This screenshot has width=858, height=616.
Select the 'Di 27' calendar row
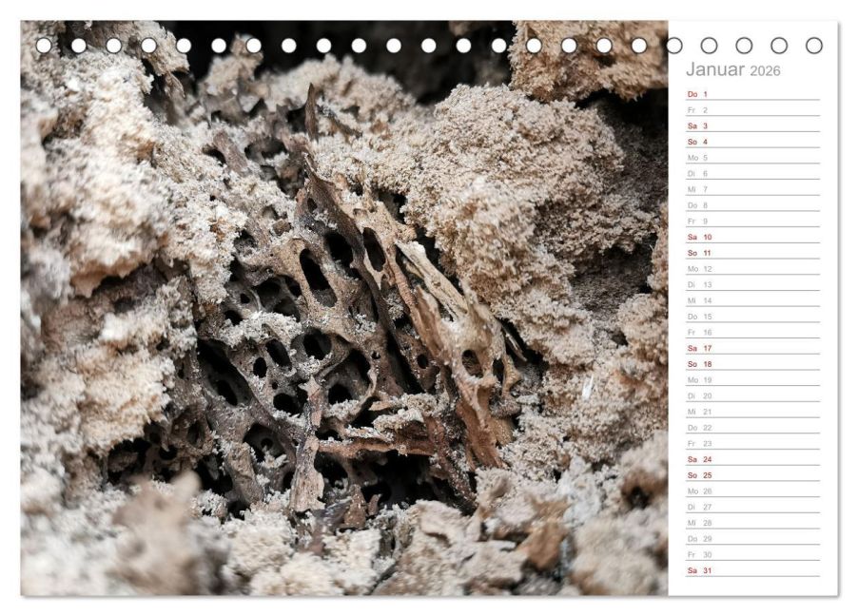(753, 507)
